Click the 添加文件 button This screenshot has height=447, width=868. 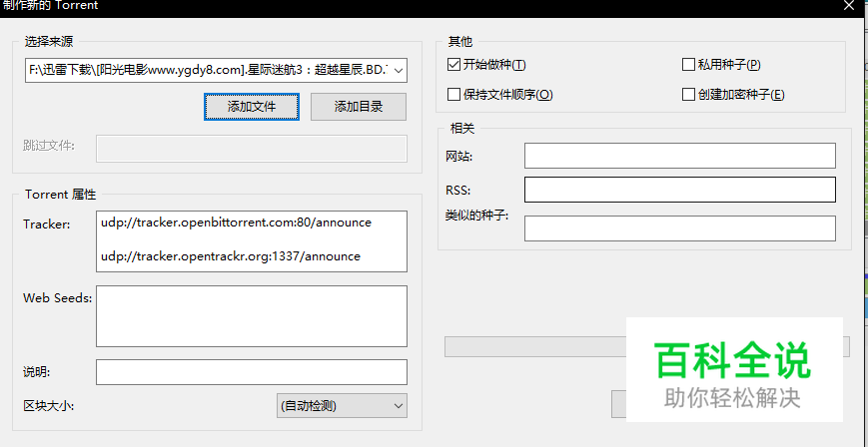point(252,106)
